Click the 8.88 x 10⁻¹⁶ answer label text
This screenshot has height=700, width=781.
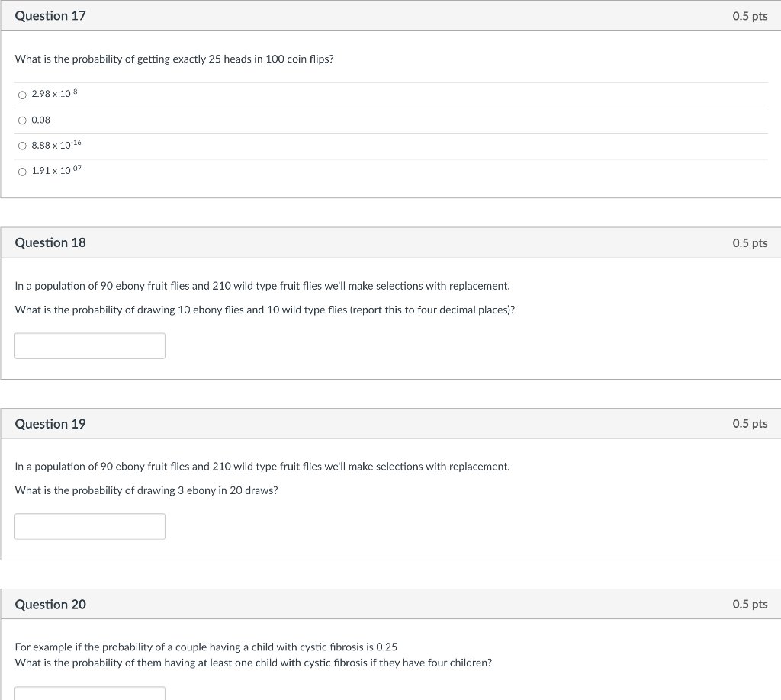[56, 145]
